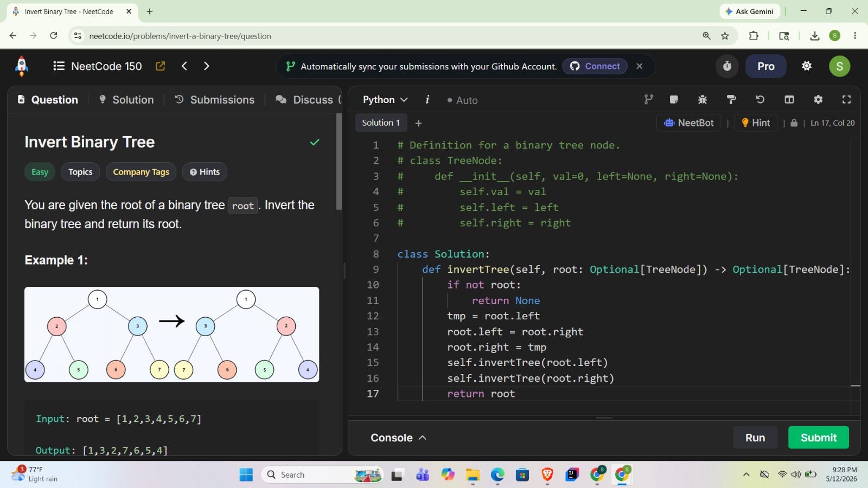Expand the Topics tag

[80, 172]
